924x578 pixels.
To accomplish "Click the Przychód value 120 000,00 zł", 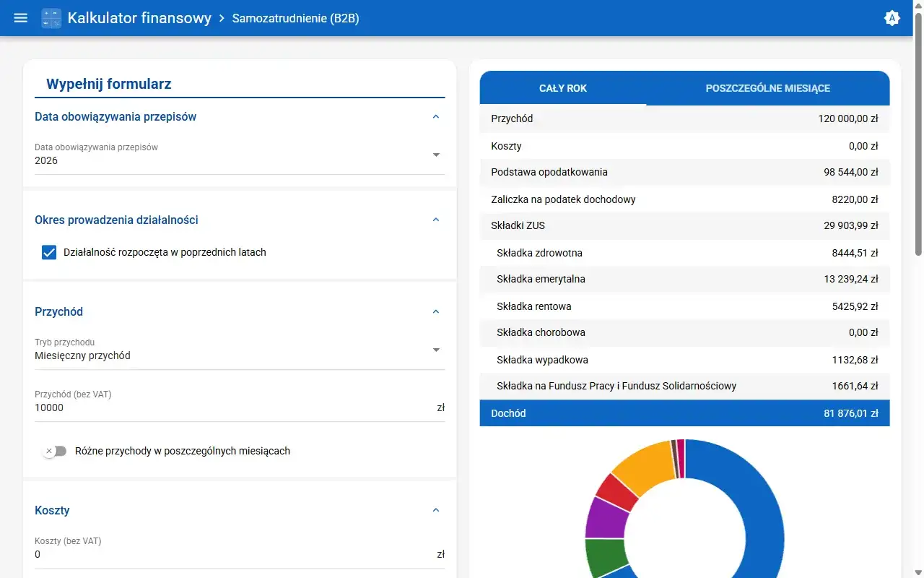I will tap(848, 118).
